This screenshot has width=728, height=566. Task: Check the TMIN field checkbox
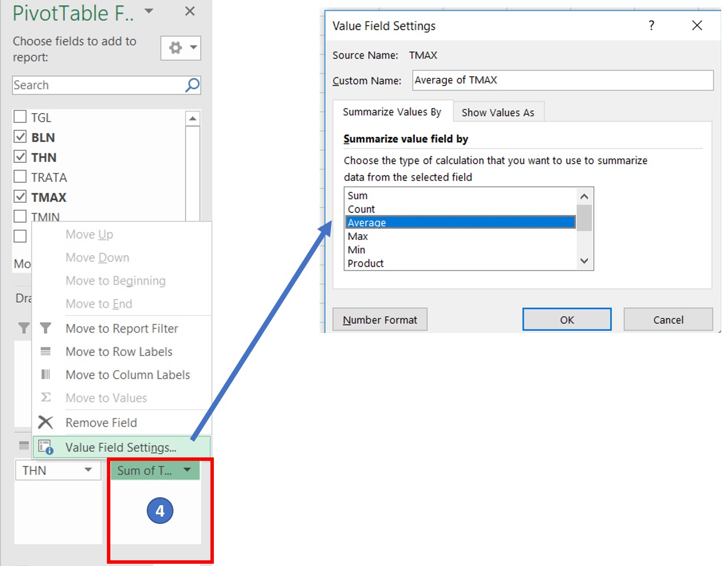click(20, 217)
